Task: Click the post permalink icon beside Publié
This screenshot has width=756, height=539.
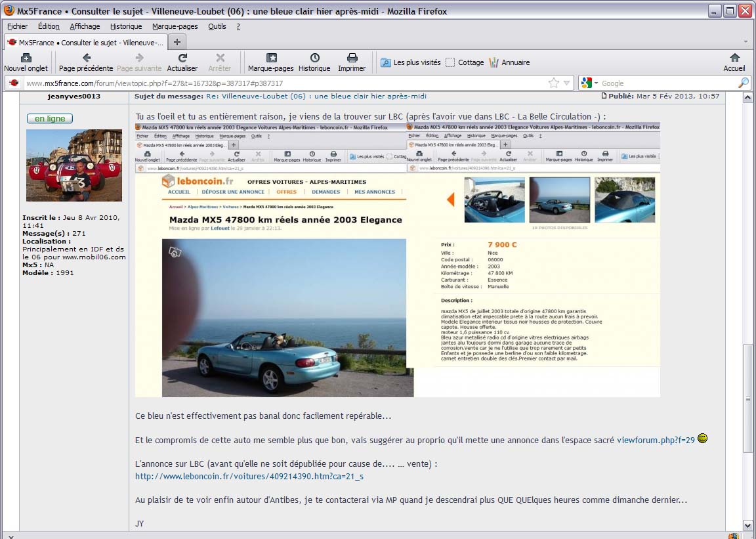Action: coord(604,96)
